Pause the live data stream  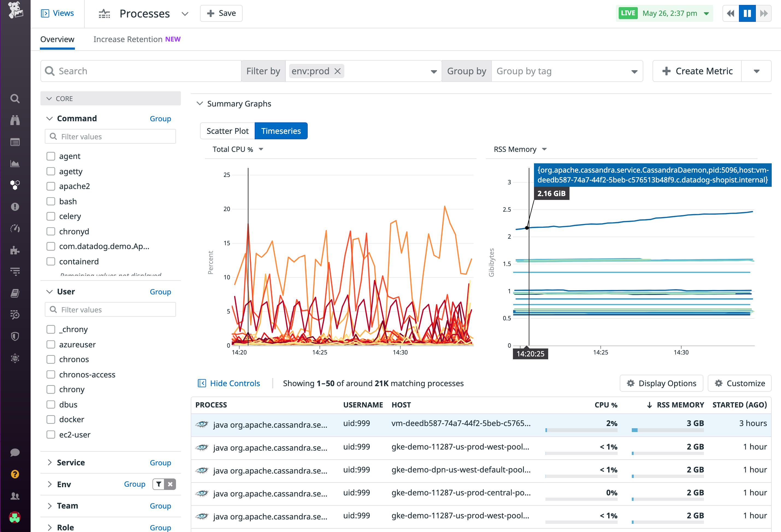(x=747, y=13)
